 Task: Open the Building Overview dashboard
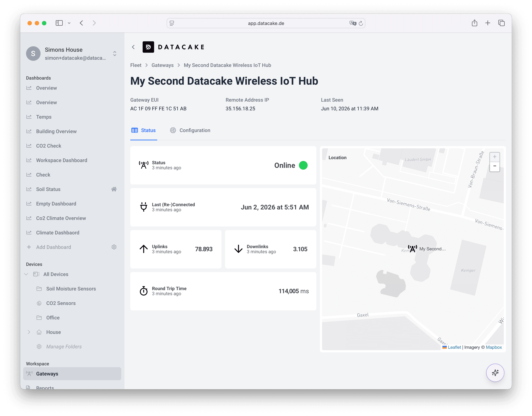(56, 131)
